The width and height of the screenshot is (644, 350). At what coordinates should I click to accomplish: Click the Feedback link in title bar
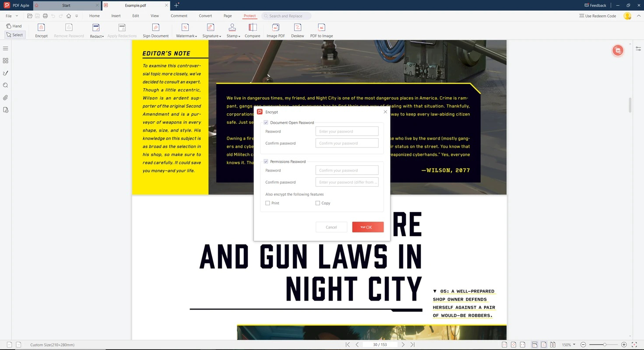pyautogui.click(x=595, y=5)
